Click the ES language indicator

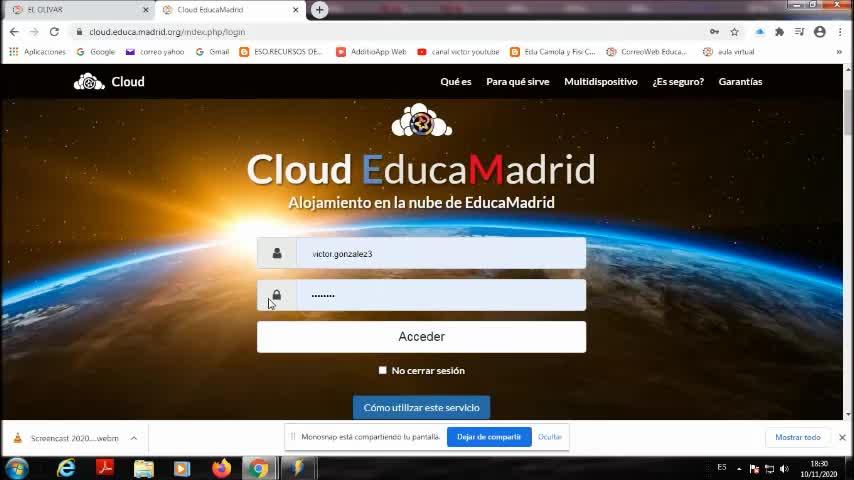click(x=722, y=467)
